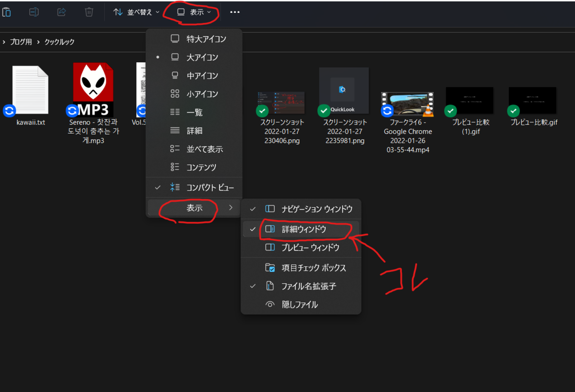Navigate to ブログ用 in the breadcrumb

21,42
